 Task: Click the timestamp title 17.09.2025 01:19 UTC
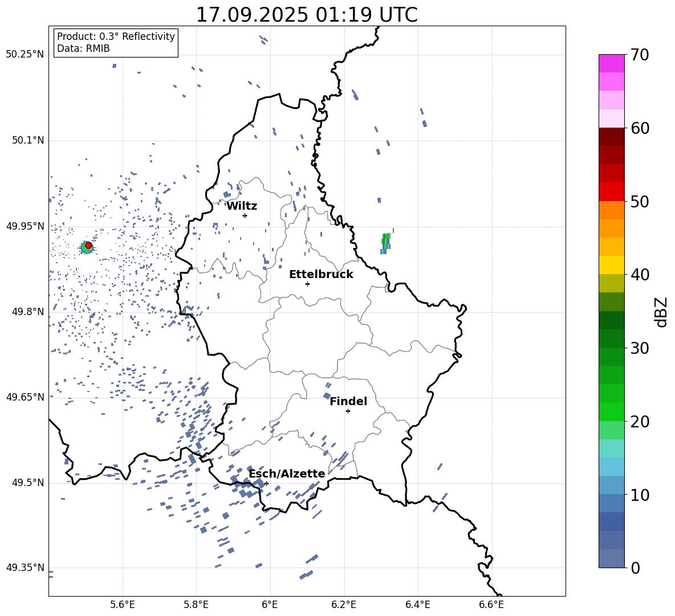[307, 15]
